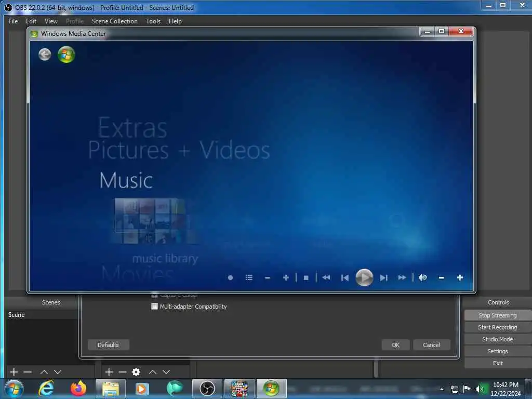Click the game icon on the taskbar
Screen dimensions: 532x399
[239, 389]
